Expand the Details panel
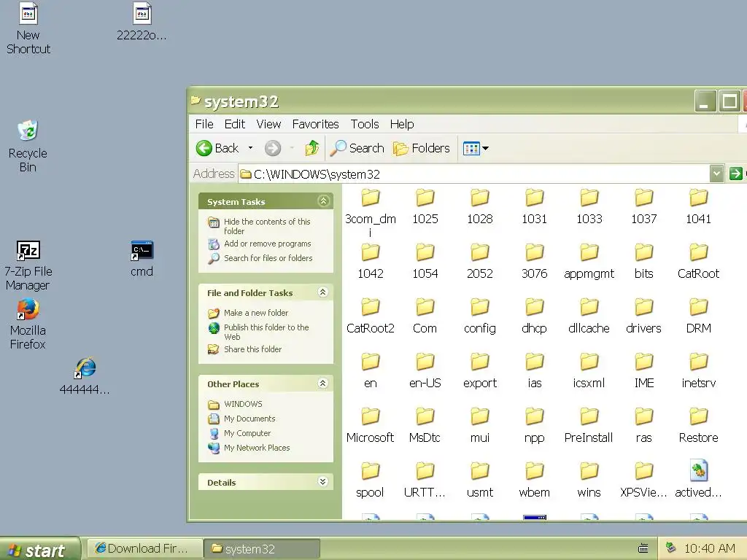This screenshot has height=560, width=747. 322,481
